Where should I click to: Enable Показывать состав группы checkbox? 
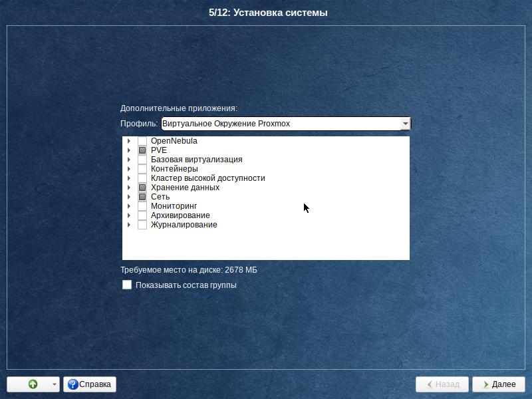127,285
